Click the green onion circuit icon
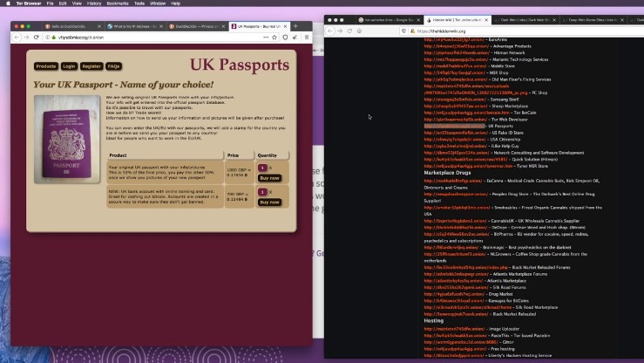Viewport: 644px width, 363px height. tap(53, 38)
